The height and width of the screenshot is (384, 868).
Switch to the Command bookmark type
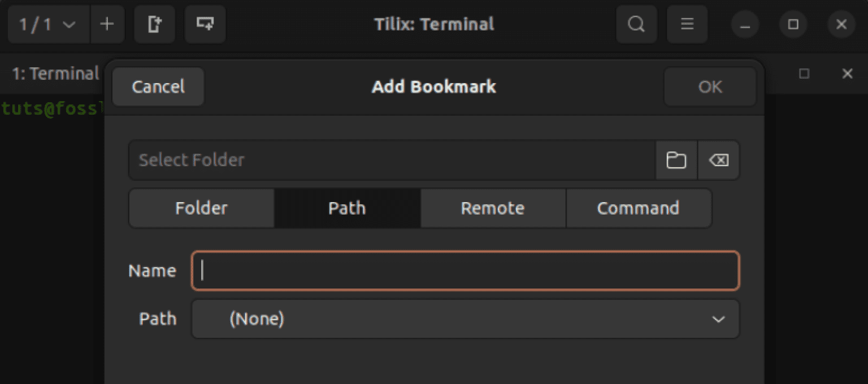click(638, 208)
